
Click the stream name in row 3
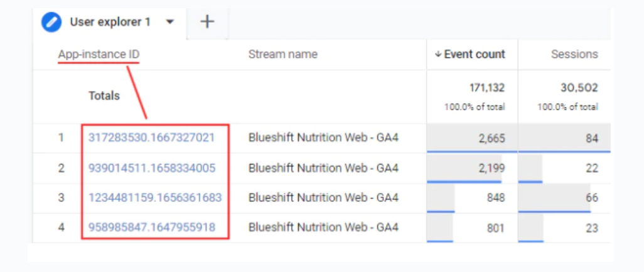324,198
